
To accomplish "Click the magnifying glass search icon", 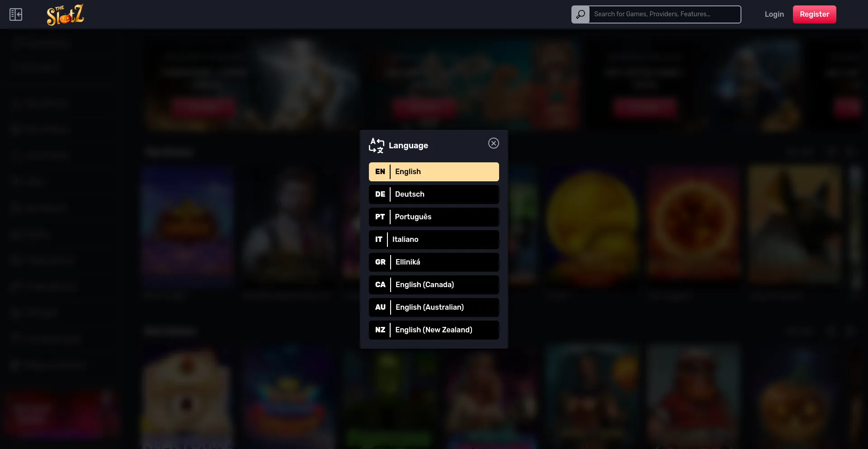I will coord(580,14).
